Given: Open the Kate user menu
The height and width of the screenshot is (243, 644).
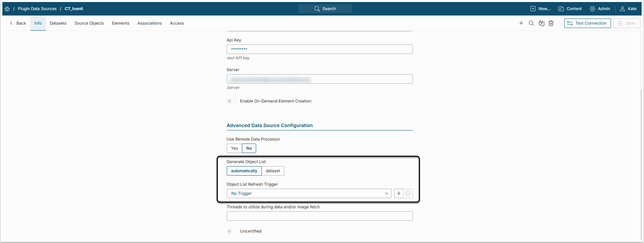Looking at the screenshot, I should click(628, 9).
